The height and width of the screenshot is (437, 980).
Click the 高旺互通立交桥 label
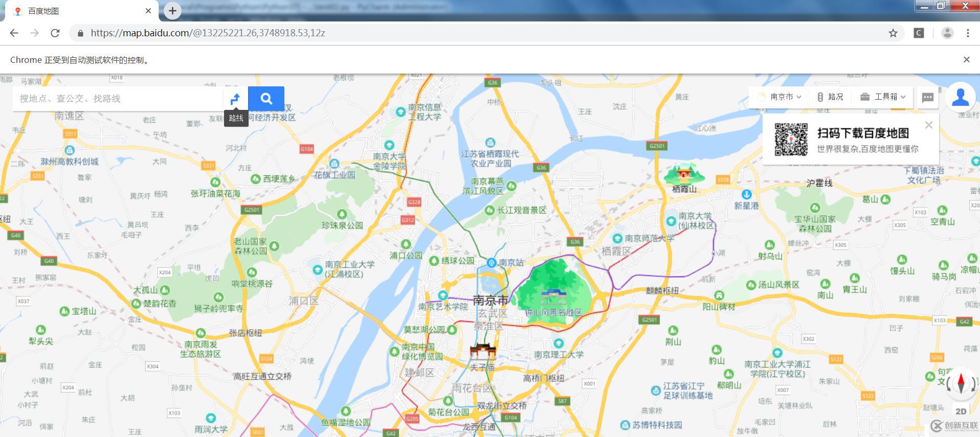pyautogui.click(x=262, y=376)
